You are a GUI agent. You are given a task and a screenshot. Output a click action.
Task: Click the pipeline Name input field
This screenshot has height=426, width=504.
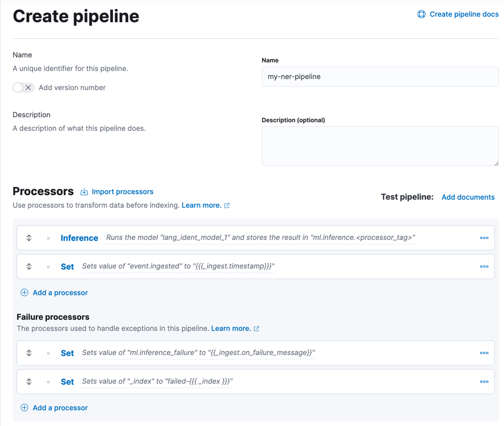pyautogui.click(x=379, y=76)
